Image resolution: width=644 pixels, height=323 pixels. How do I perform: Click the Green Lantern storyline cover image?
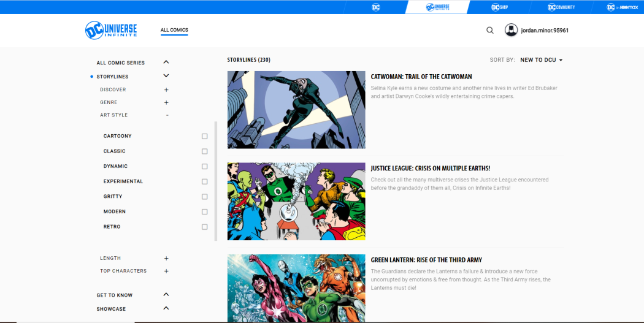[296, 288]
